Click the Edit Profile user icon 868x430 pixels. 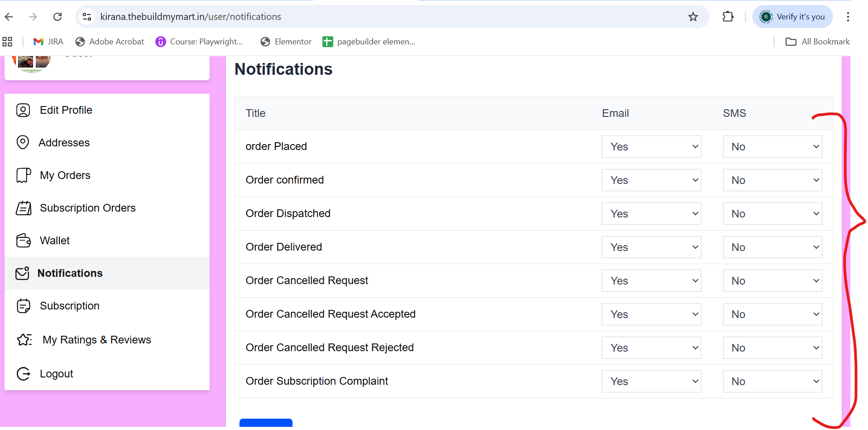23,110
